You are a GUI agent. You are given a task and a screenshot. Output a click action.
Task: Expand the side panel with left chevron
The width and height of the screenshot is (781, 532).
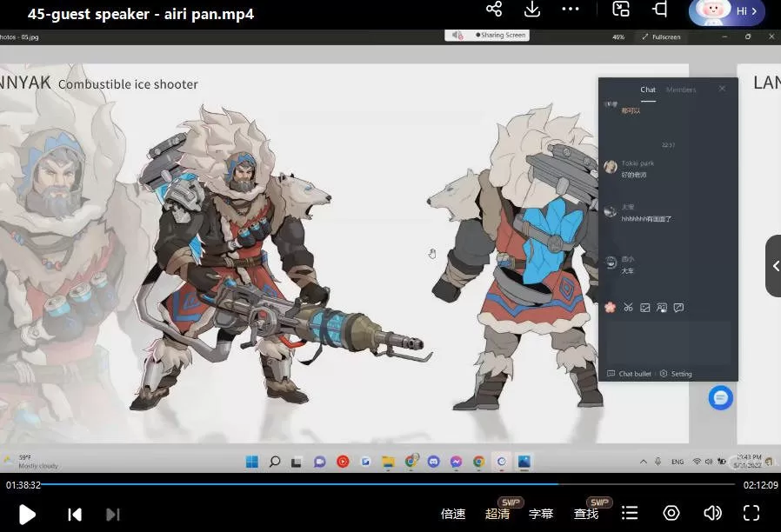pyautogui.click(x=773, y=266)
